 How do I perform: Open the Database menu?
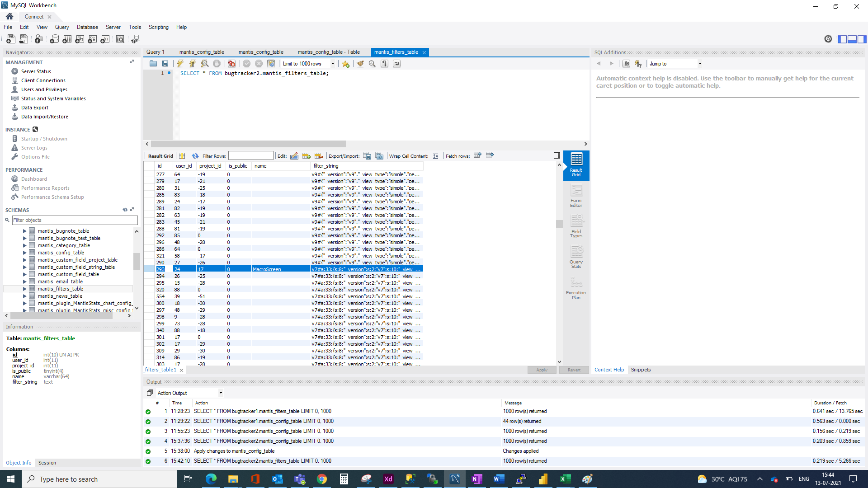tap(87, 27)
